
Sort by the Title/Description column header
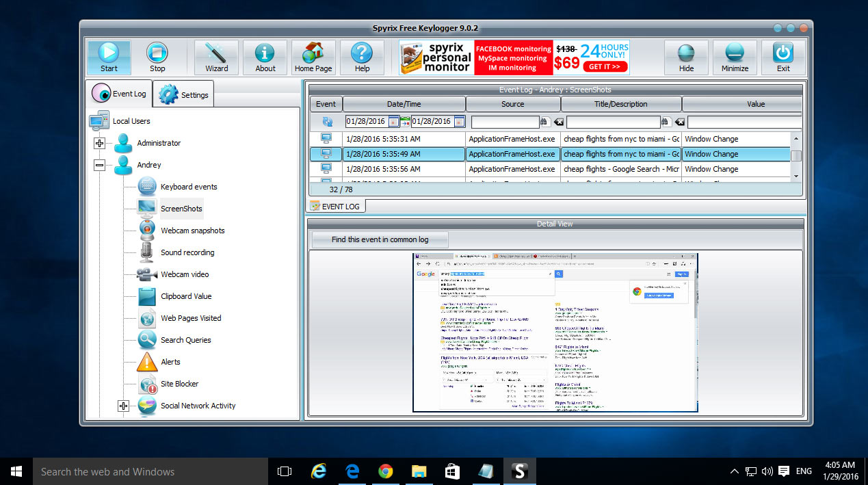coord(620,104)
